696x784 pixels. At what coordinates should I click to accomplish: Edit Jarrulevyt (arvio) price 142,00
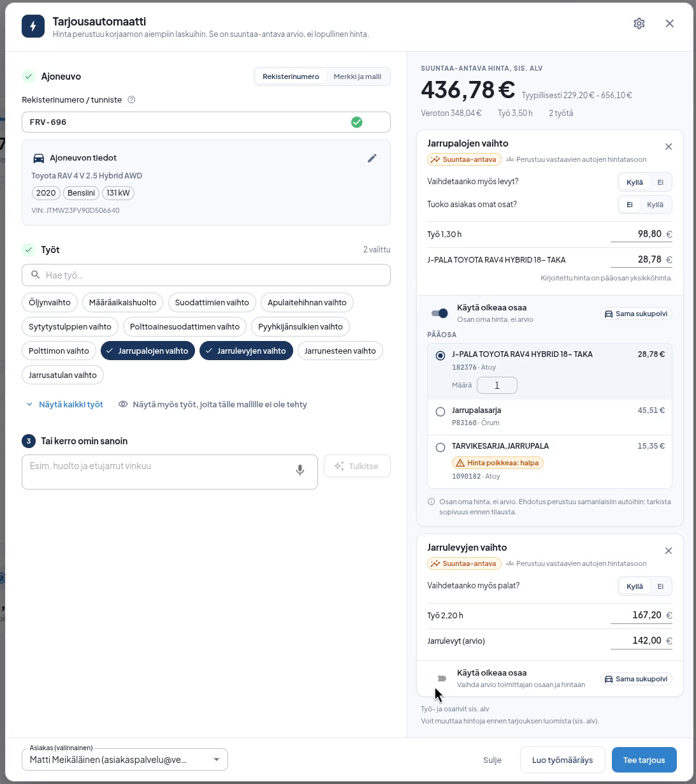[x=641, y=641]
